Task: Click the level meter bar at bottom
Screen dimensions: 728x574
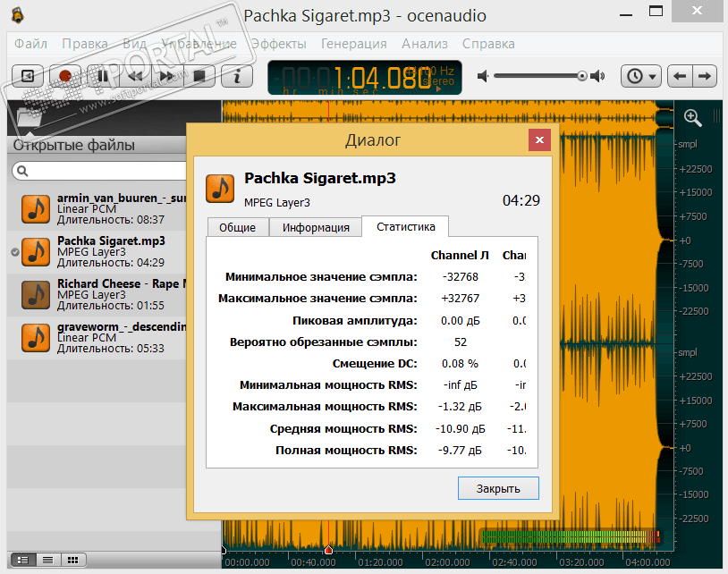Action: click(x=571, y=536)
